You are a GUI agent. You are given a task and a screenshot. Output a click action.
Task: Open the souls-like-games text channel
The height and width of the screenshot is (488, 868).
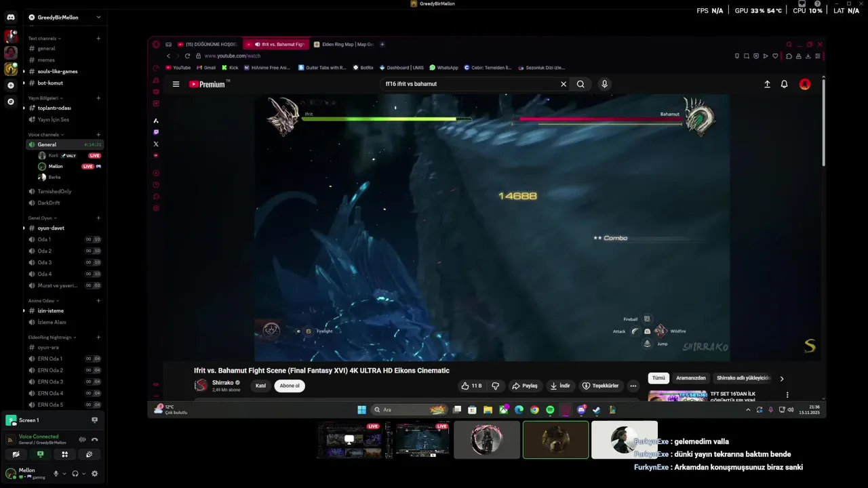point(64,71)
